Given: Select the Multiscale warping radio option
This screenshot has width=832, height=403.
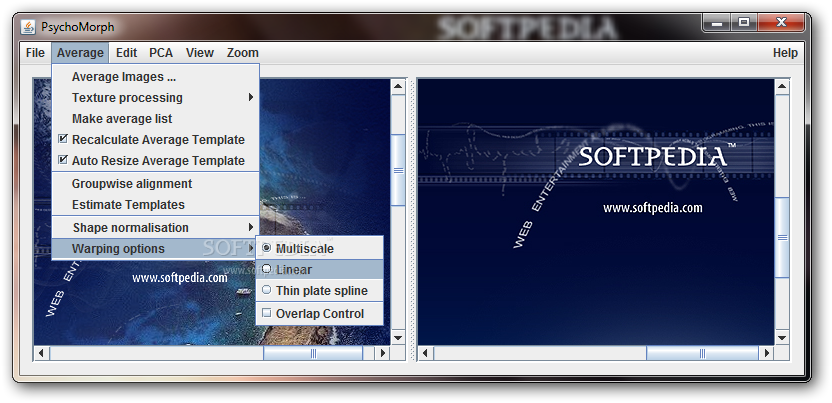Looking at the screenshot, I should (319, 249).
